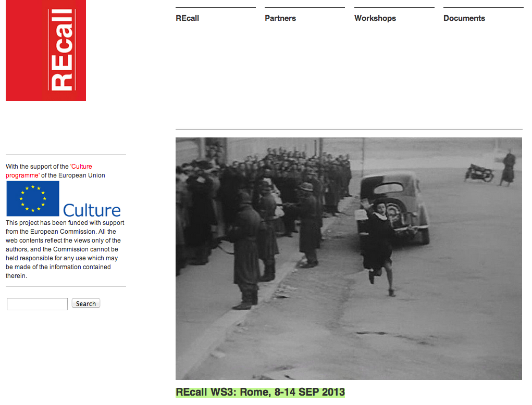Click the EU flag Culture logo
532x405 pixels.
pos(64,199)
